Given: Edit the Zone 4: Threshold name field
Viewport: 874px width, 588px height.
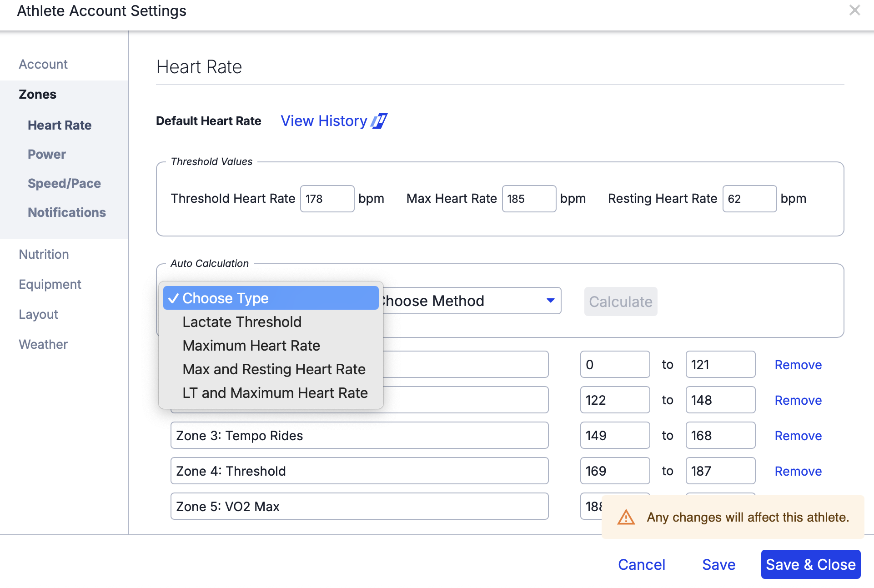Looking at the screenshot, I should (359, 471).
